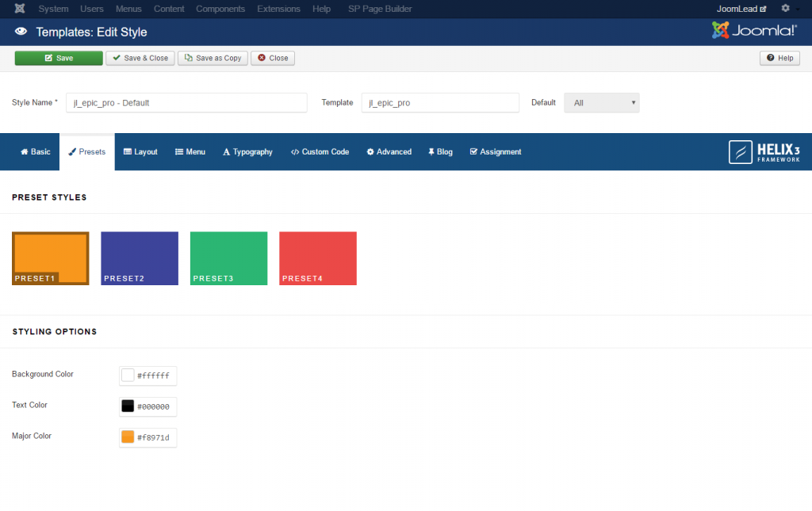Image resolution: width=812 pixels, height=511 pixels.
Task: Click Save as Copy
Action: (213, 58)
